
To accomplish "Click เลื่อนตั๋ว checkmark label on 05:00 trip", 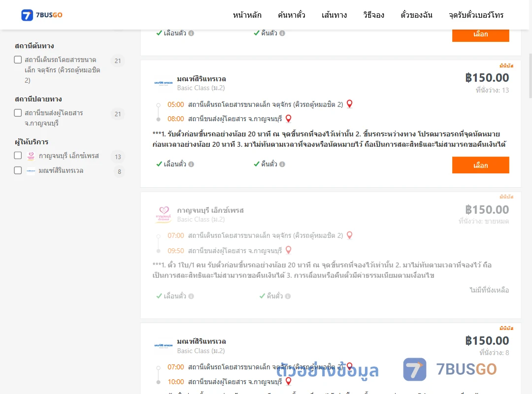I will (x=171, y=164).
